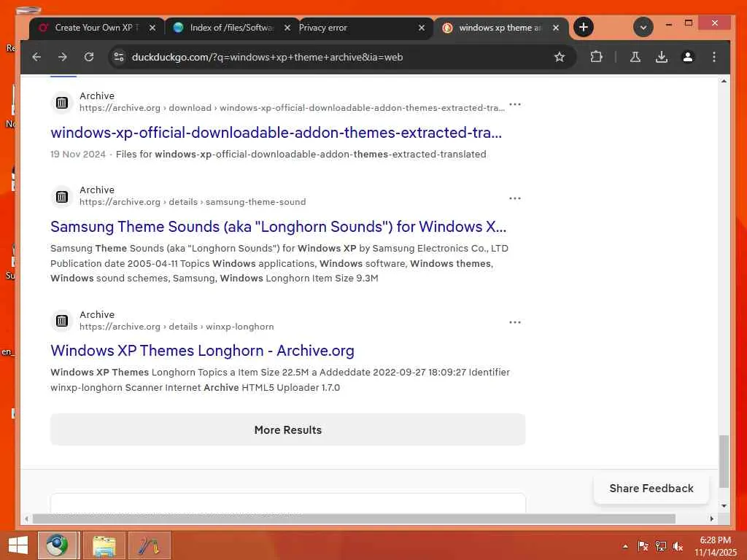
Task: Close the Index of /files tab
Action: point(287,28)
